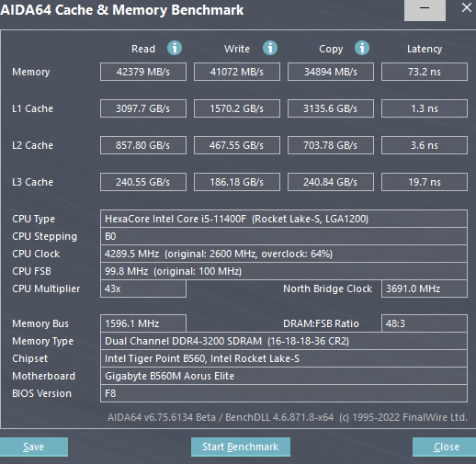Screen dimensions: 476x464
Task: Click the Write column header label
Action: tap(237, 49)
